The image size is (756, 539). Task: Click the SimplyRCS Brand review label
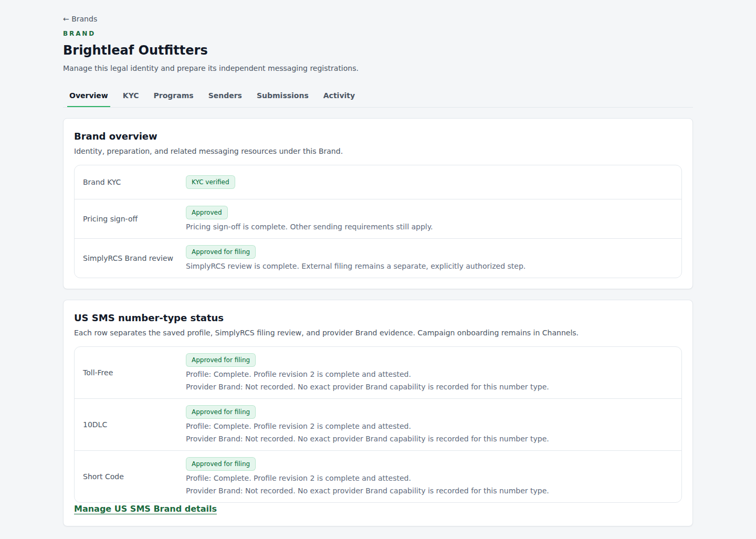pyautogui.click(x=128, y=258)
